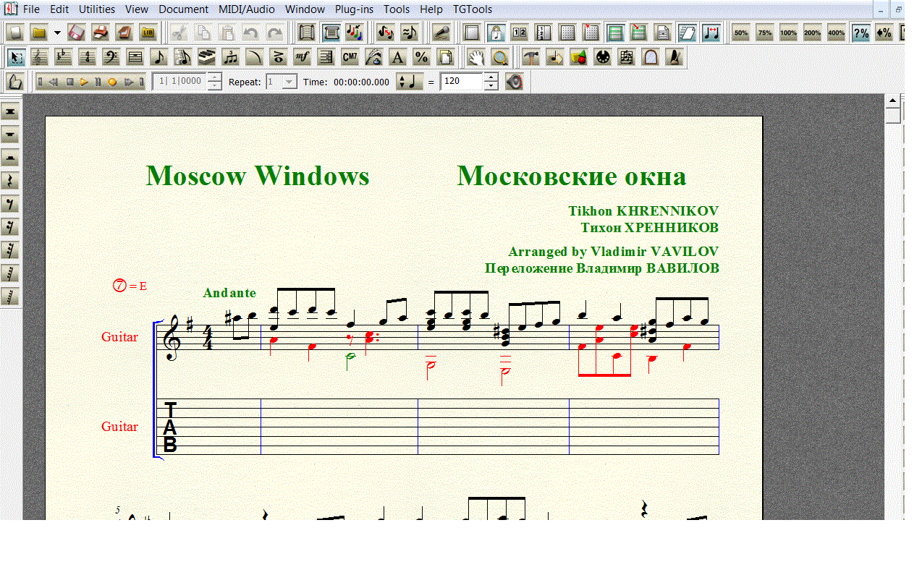Image resolution: width=922 pixels, height=588 pixels.
Task: Open the dropdown arrow next to Open folder
Action: coord(57,33)
